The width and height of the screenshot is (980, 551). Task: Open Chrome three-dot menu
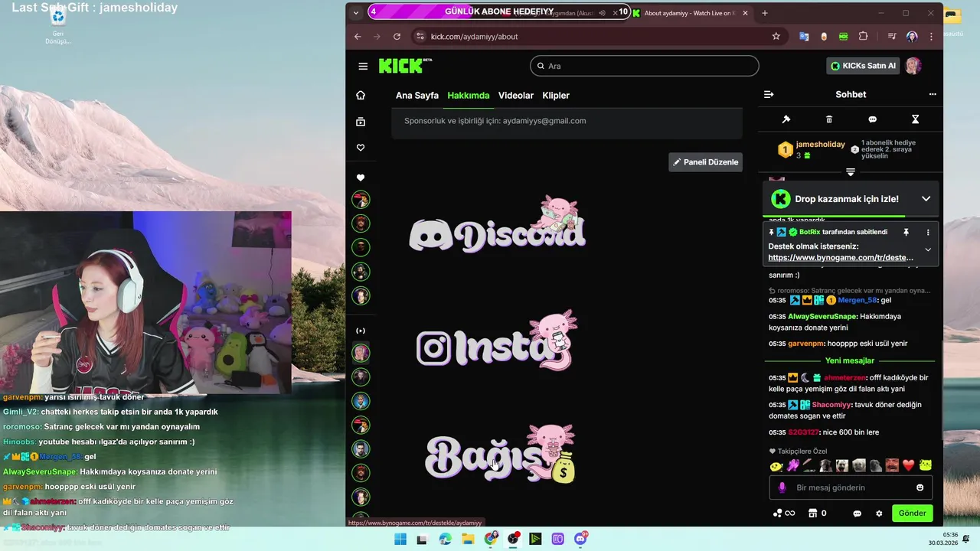(x=932, y=36)
